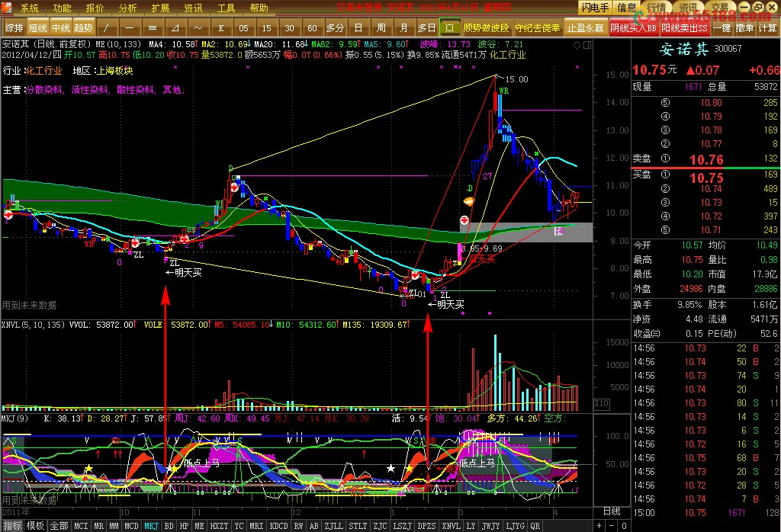Click the minus zoom-out button
Viewport: 781px width, 532px height.
[x=612, y=526]
